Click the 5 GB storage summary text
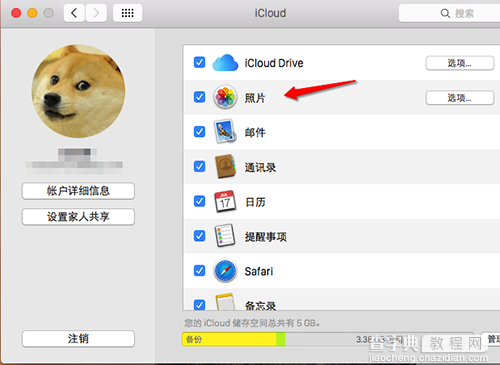The width and height of the screenshot is (500, 365). coord(252,323)
